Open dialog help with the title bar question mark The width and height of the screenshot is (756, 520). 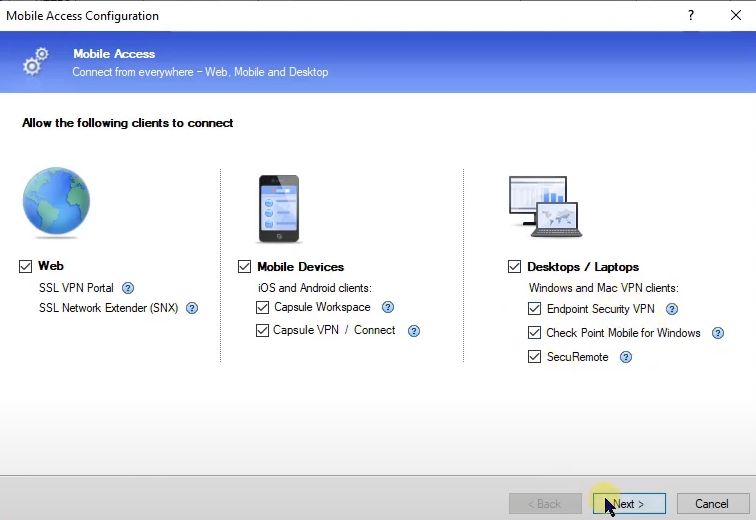click(x=691, y=15)
